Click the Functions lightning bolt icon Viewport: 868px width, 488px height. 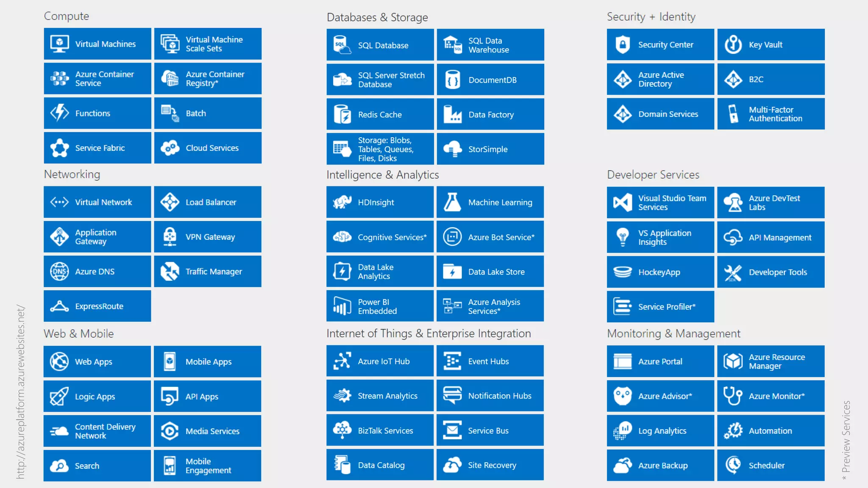coord(59,113)
